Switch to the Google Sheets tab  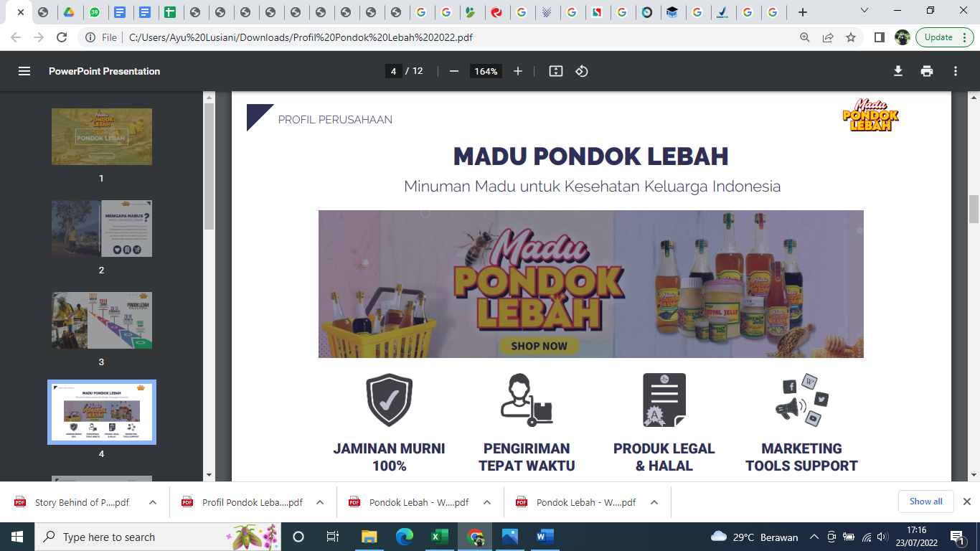(x=169, y=12)
